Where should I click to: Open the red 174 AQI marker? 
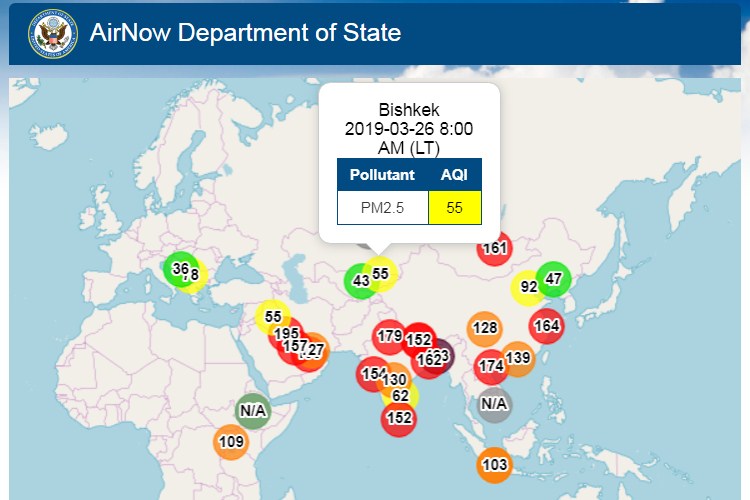coord(490,367)
